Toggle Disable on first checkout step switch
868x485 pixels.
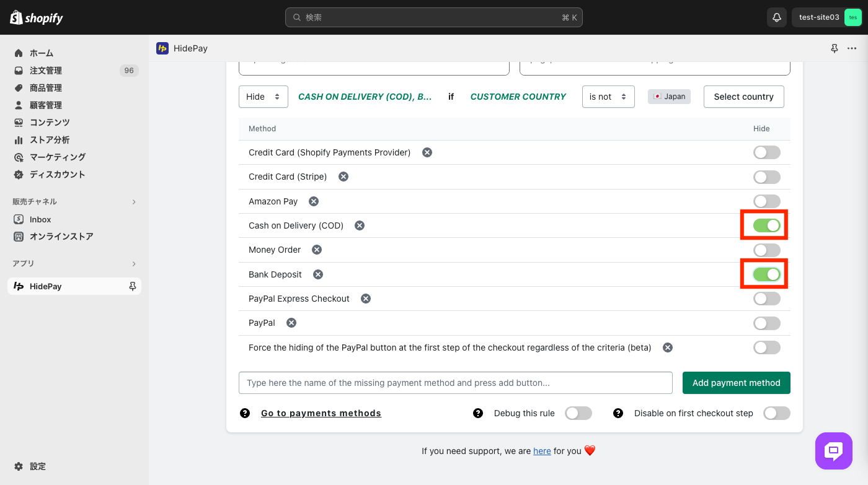click(777, 413)
